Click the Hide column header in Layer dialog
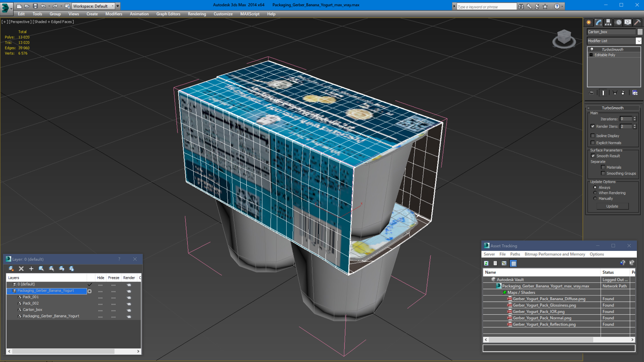Viewport: 644px width, 362px height. coord(100,278)
